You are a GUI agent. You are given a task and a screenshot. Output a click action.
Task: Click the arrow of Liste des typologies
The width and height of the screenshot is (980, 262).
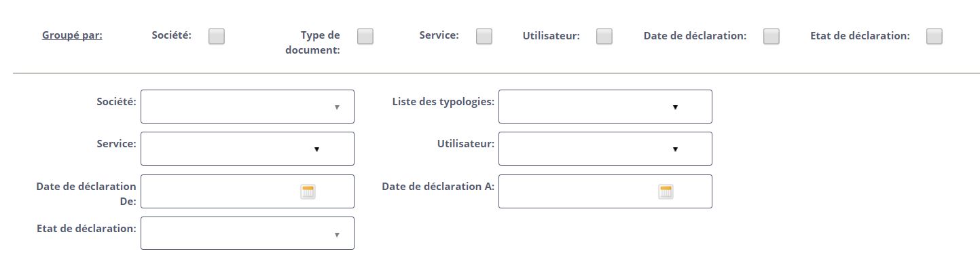[675, 107]
